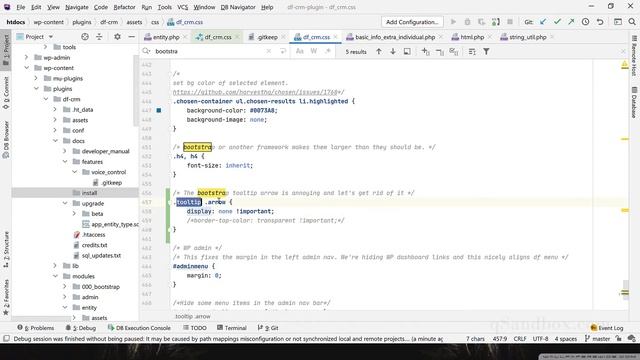Open the DB Navigator menu
This screenshot has height=360, width=640.
click(x=238, y=7)
